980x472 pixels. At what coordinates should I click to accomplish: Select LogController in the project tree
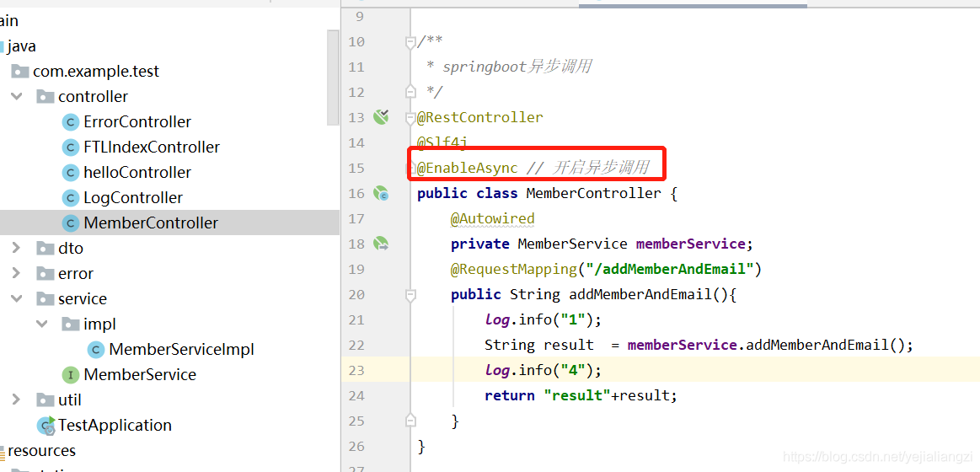(x=133, y=198)
